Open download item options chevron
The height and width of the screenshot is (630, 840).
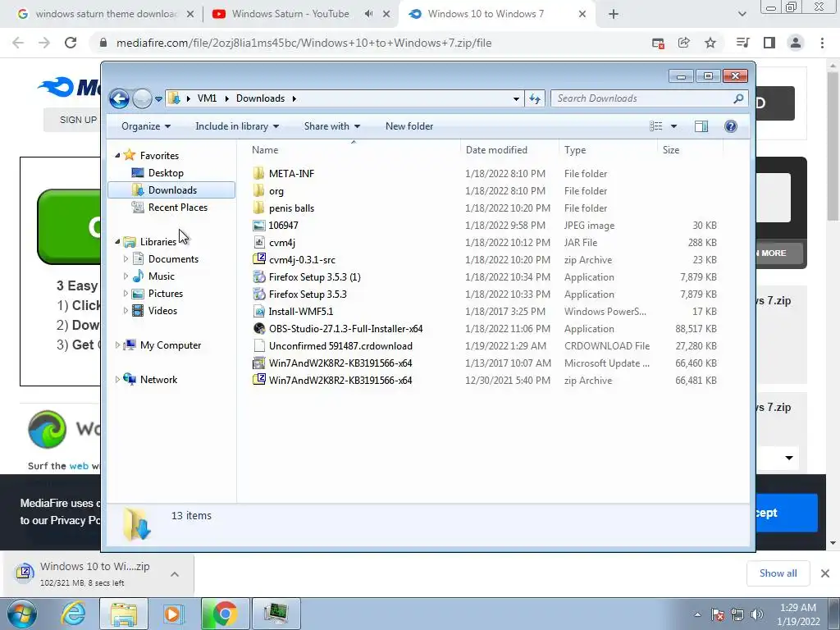tap(175, 574)
